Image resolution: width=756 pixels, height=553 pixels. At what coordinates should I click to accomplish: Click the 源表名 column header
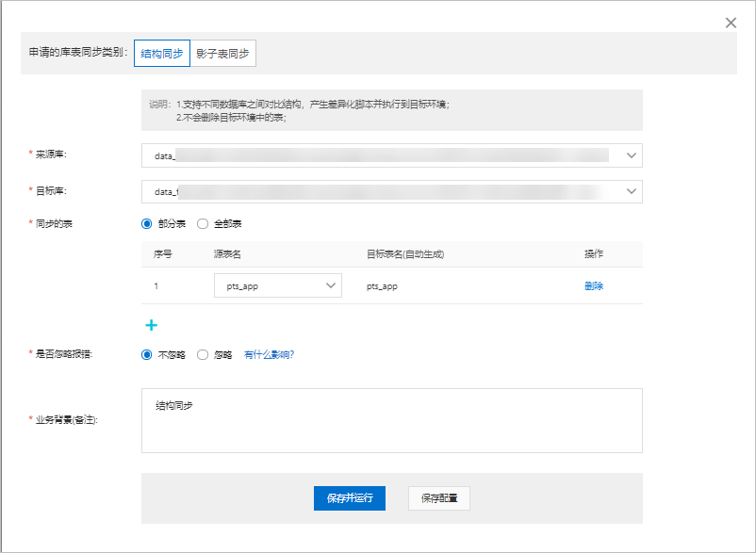tap(227, 253)
